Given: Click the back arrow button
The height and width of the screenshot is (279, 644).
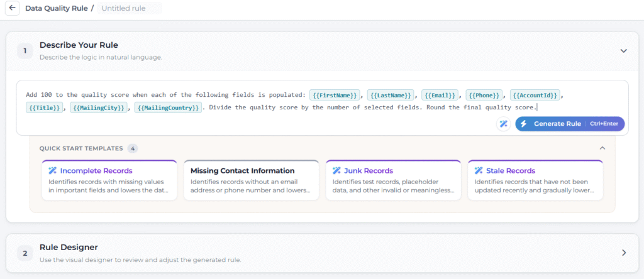Looking at the screenshot, I should click(13, 8).
